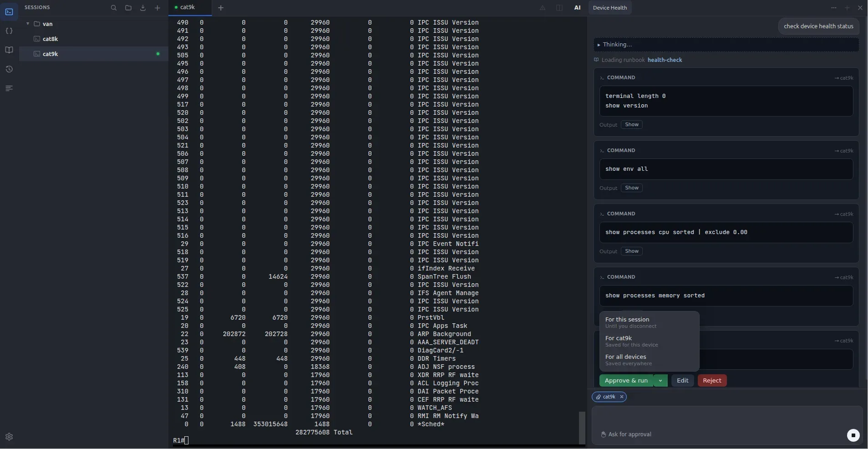Close the AI panel

860,8
